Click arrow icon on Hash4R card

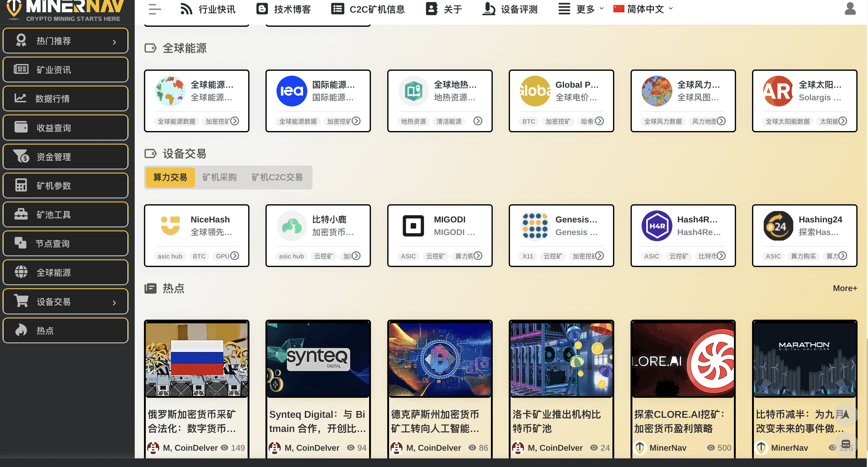[x=721, y=256]
